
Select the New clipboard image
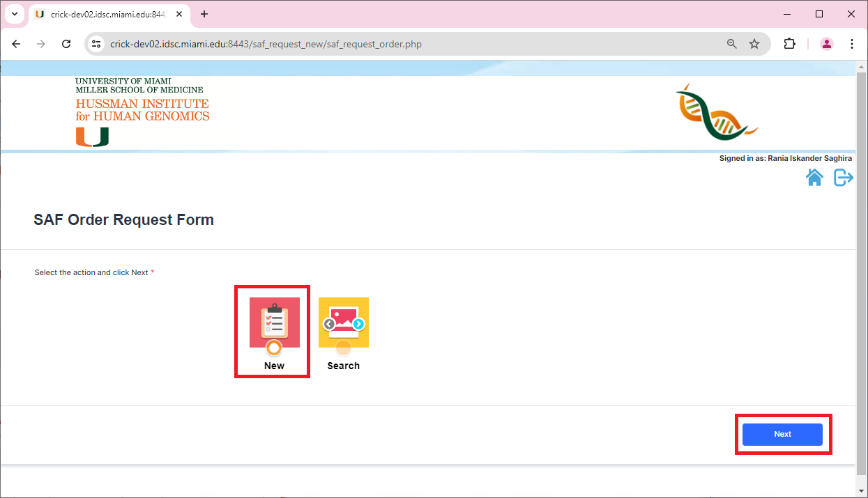pyautogui.click(x=275, y=322)
